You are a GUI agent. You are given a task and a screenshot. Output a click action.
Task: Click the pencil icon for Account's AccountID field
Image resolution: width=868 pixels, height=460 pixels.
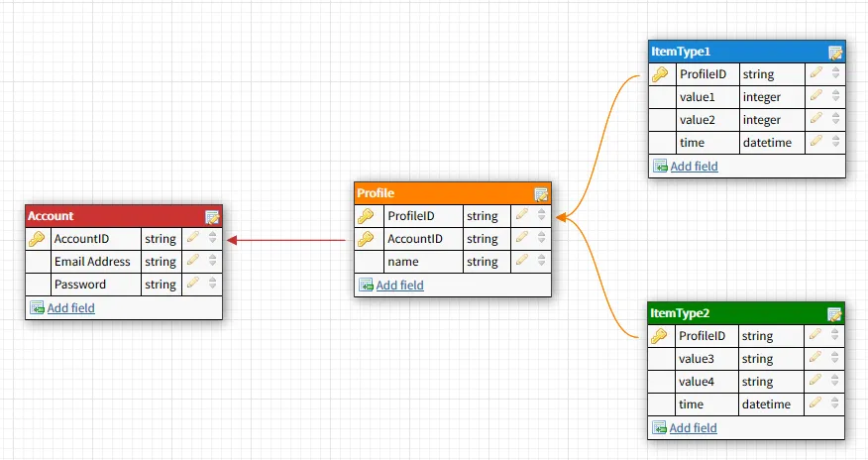(192, 238)
